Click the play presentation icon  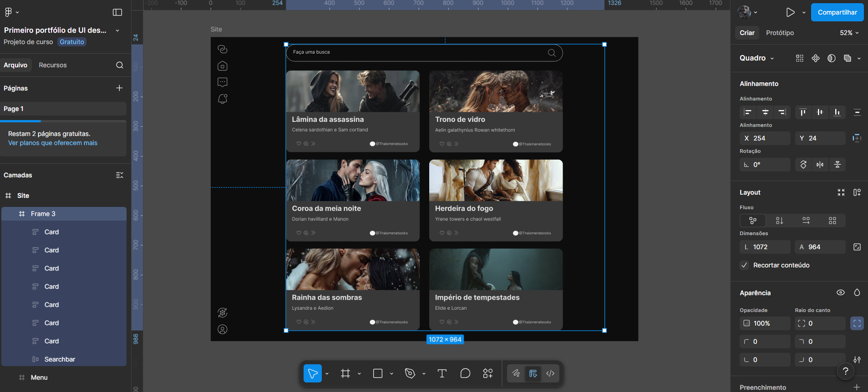click(790, 12)
